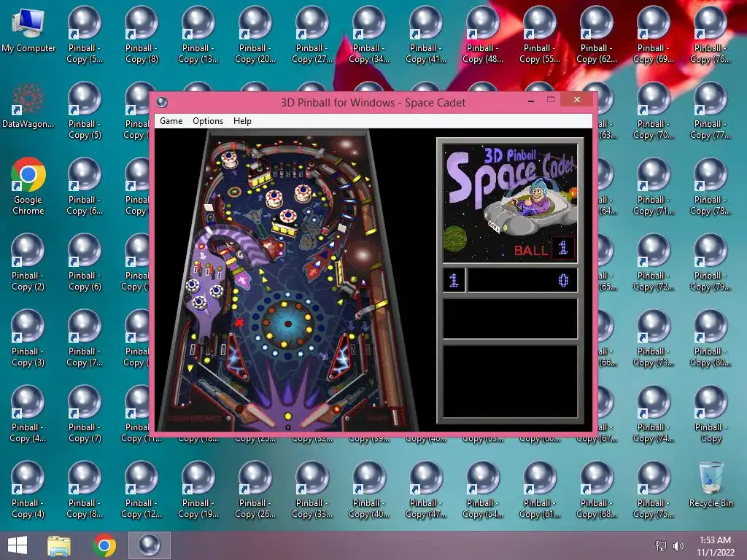Viewport: 747px width, 560px height.
Task: Open the Game menu in Pinball
Action: coord(171,121)
